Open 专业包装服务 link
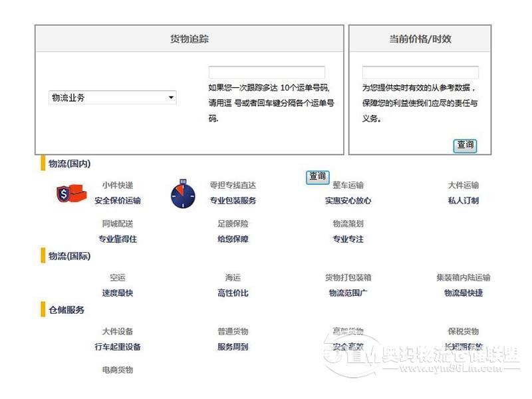The height and width of the screenshot is (399, 532). click(233, 201)
